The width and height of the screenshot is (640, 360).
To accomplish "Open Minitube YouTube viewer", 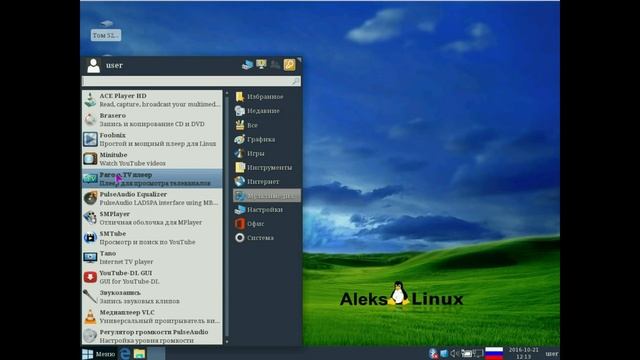I will [152, 159].
